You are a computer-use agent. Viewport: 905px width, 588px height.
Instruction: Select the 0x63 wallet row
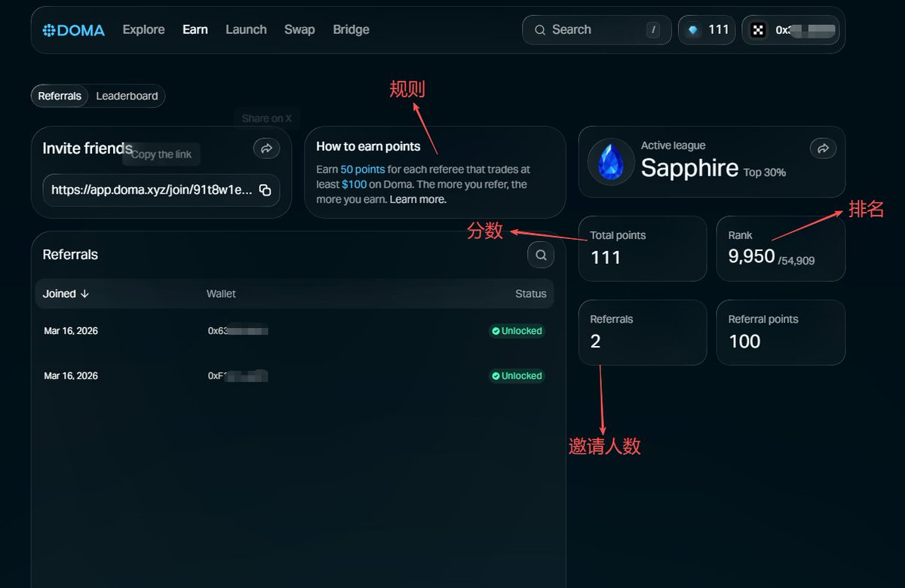pos(295,331)
